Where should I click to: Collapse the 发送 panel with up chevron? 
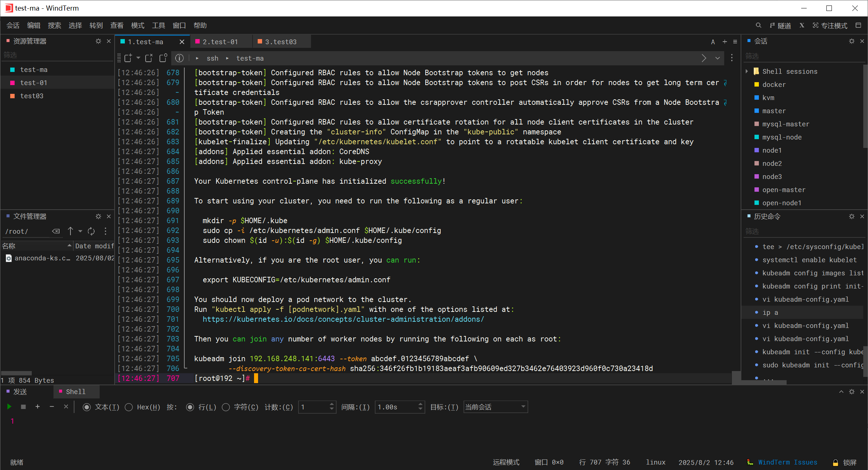pos(841,391)
